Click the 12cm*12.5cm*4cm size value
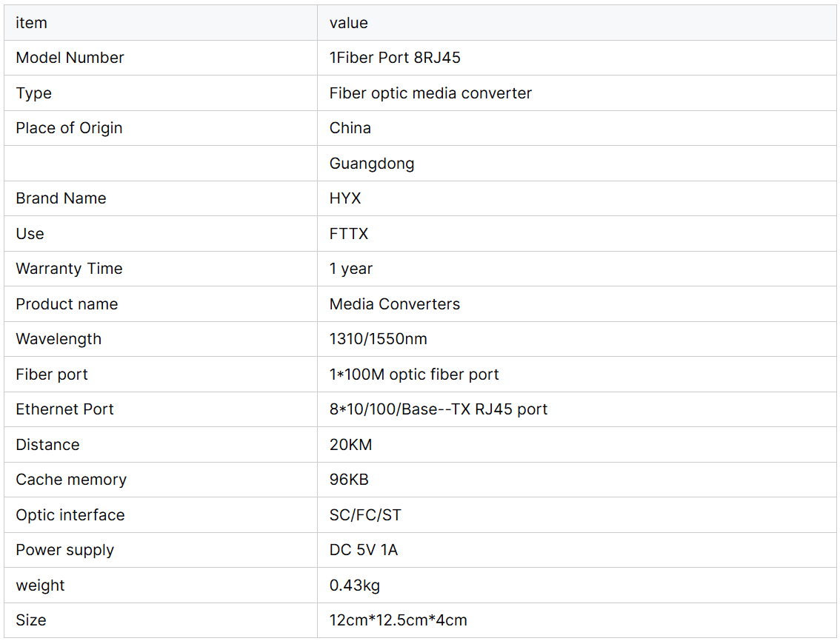Screen dimensions: 840x641 tap(398, 620)
